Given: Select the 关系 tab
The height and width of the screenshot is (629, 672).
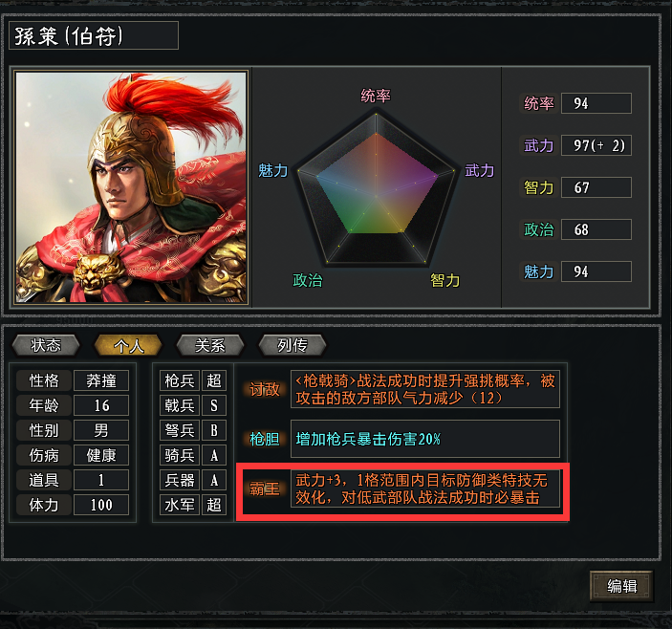Looking at the screenshot, I should point(210,345).
